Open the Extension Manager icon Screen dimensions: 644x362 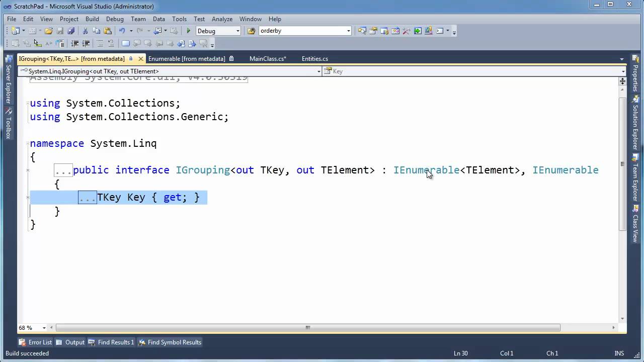(429, 31)
